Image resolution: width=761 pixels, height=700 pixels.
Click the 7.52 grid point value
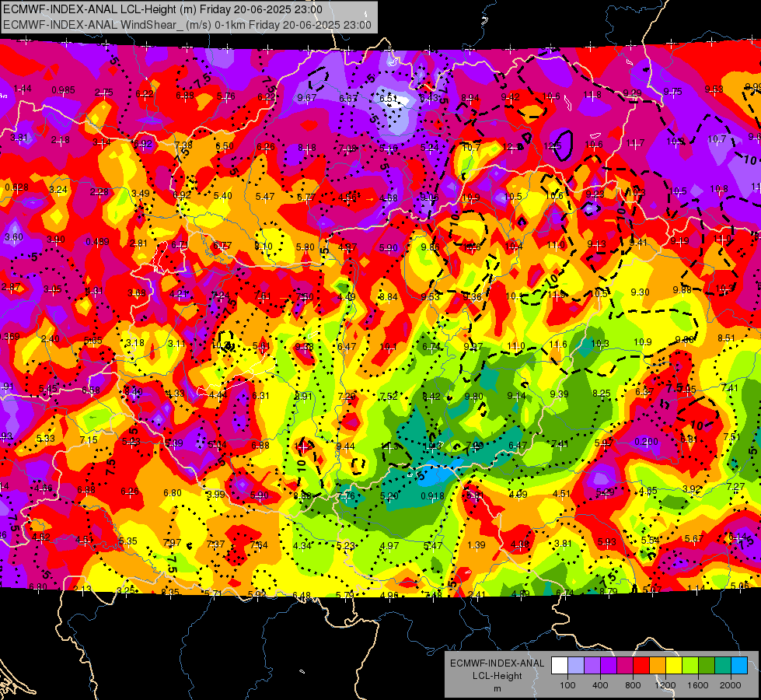tap(388, 397)
